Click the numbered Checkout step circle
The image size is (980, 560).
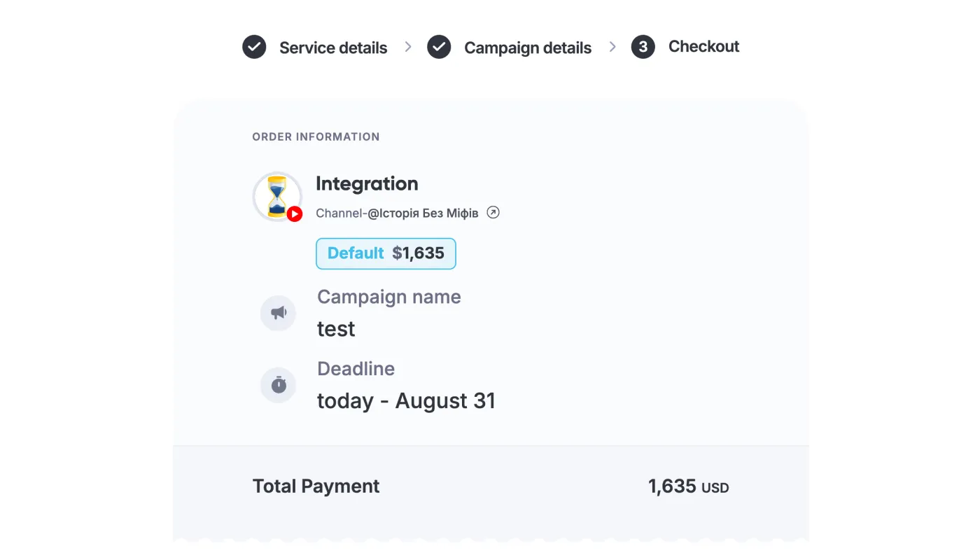[x=642, y=47]
